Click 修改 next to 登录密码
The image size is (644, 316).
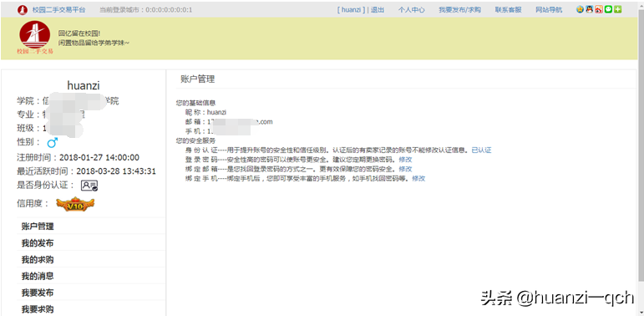point(405,160)
